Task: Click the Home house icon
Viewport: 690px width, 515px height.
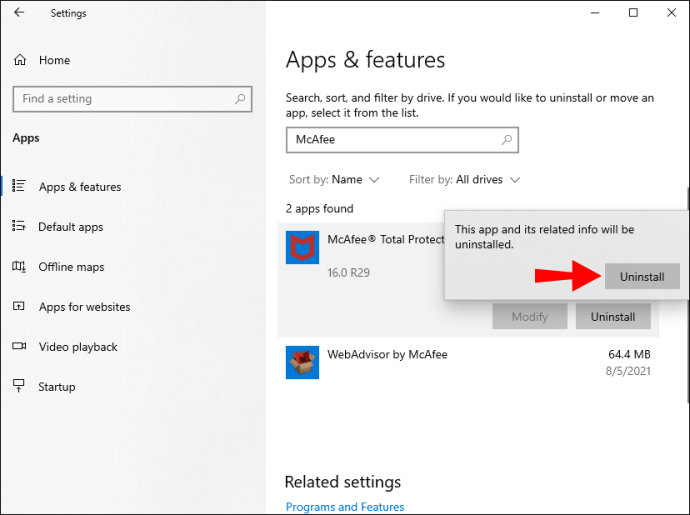Action: (x=20, y=60)
